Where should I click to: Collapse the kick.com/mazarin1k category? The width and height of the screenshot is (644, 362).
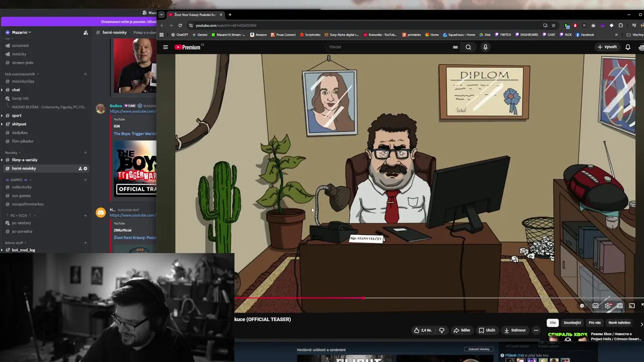22,74
